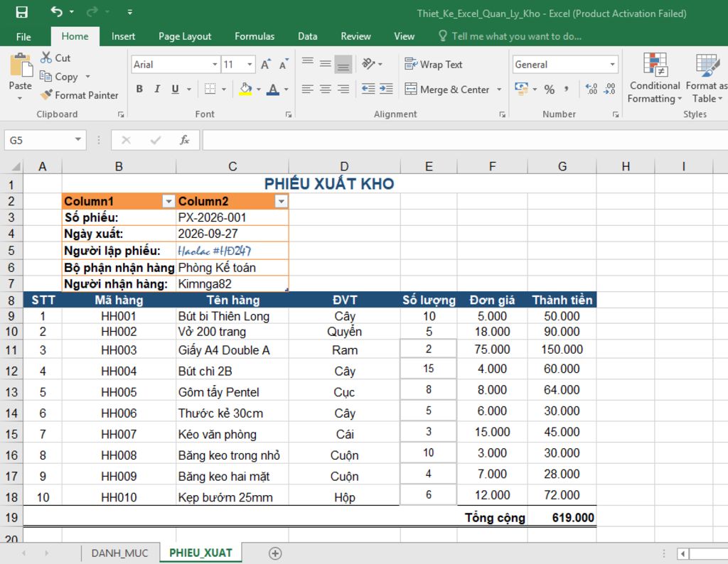Expand the Name Box dropdown arrow
The height and width of the screenshot is (564, 728).
[x=78, y=140]
